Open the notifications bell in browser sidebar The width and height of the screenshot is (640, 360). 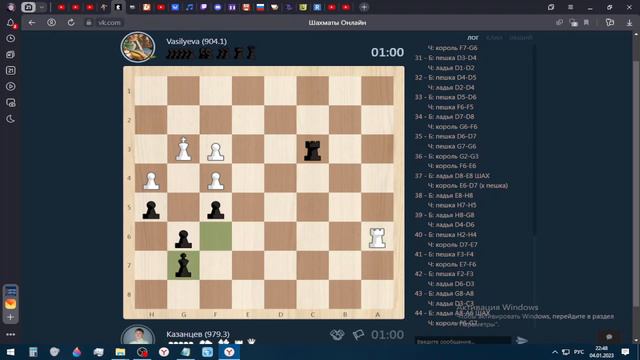pyautogui.click(x=11, y=23)
